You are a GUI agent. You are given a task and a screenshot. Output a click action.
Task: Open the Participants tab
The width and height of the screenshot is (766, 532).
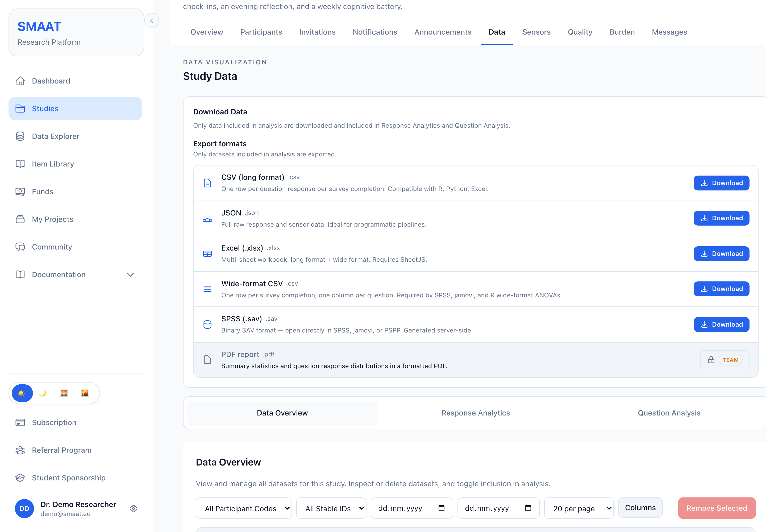[261, 32]
